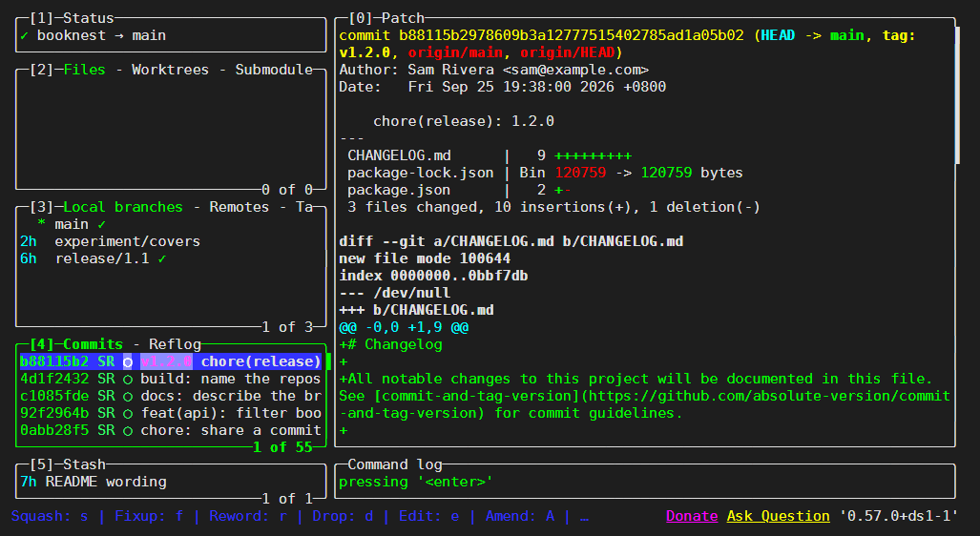Click the Edit: e shortcut hint
Screen dimensions: 980x536
point(429,516)
